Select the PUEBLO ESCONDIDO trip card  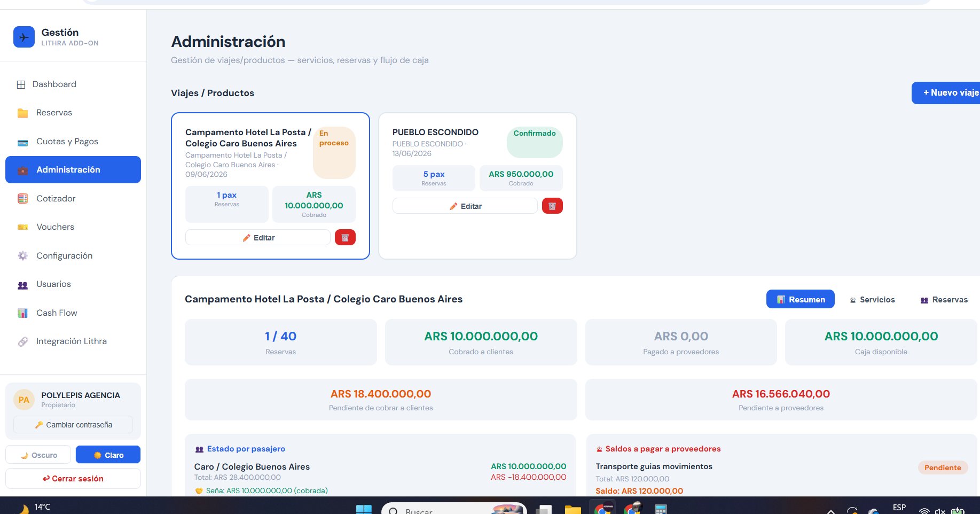pyautogui.click(x=477, y=186)
